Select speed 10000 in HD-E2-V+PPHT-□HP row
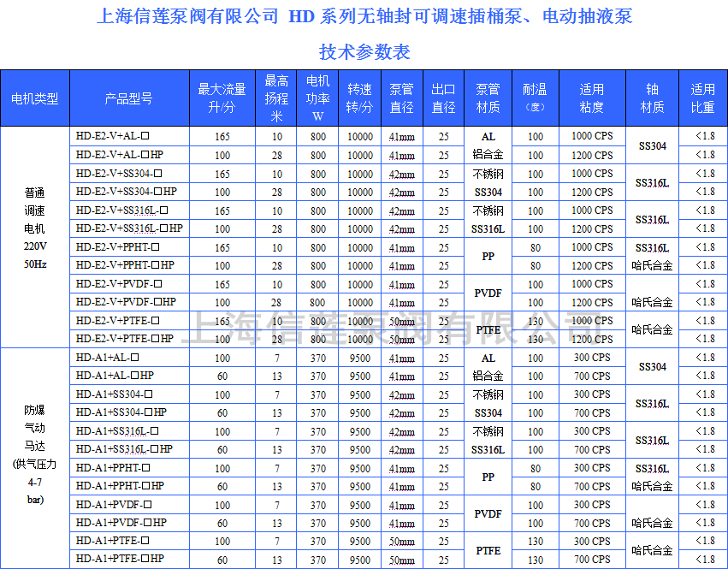 [360, 266]
